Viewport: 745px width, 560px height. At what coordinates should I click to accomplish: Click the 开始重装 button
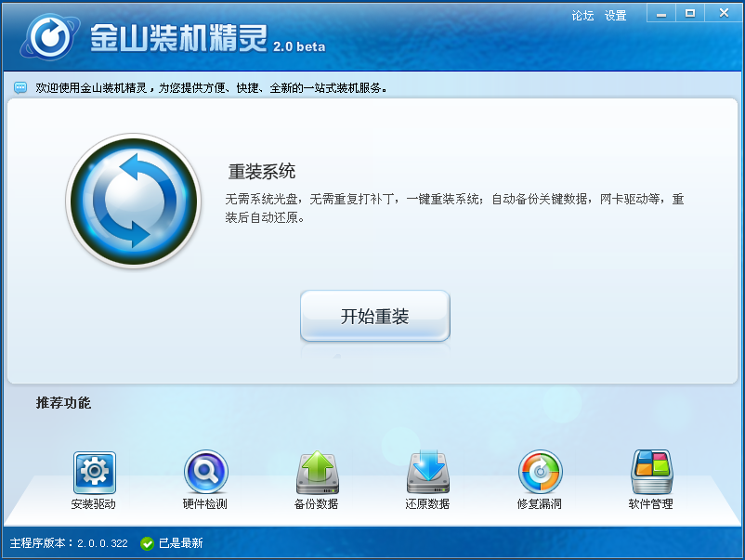(x=375, y=316)
